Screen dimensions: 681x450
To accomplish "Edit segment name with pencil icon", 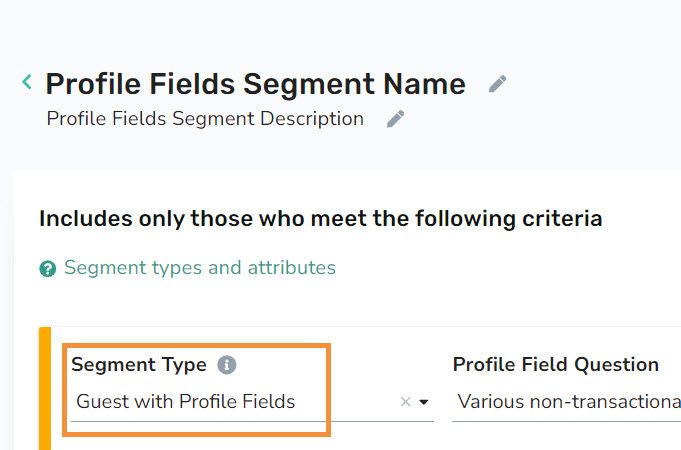I will [497, 84].
